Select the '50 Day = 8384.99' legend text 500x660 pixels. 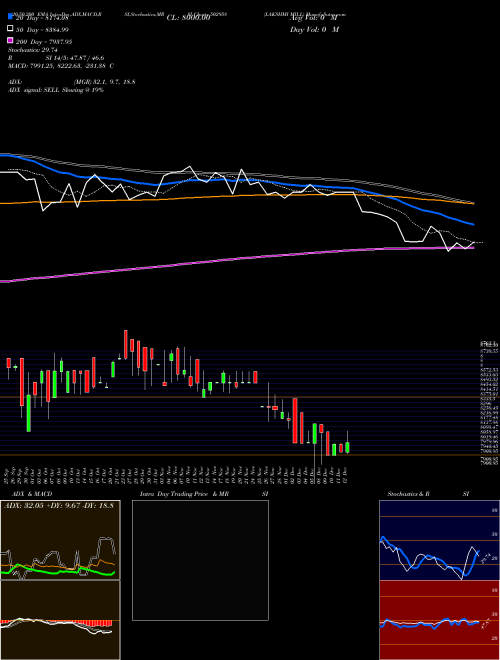click(42, 30)
